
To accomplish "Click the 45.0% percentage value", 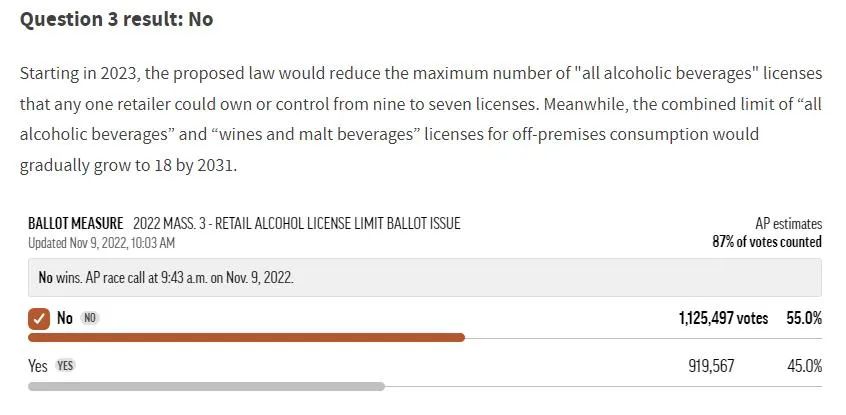I will pyautogui.click(x=804, y=366).
